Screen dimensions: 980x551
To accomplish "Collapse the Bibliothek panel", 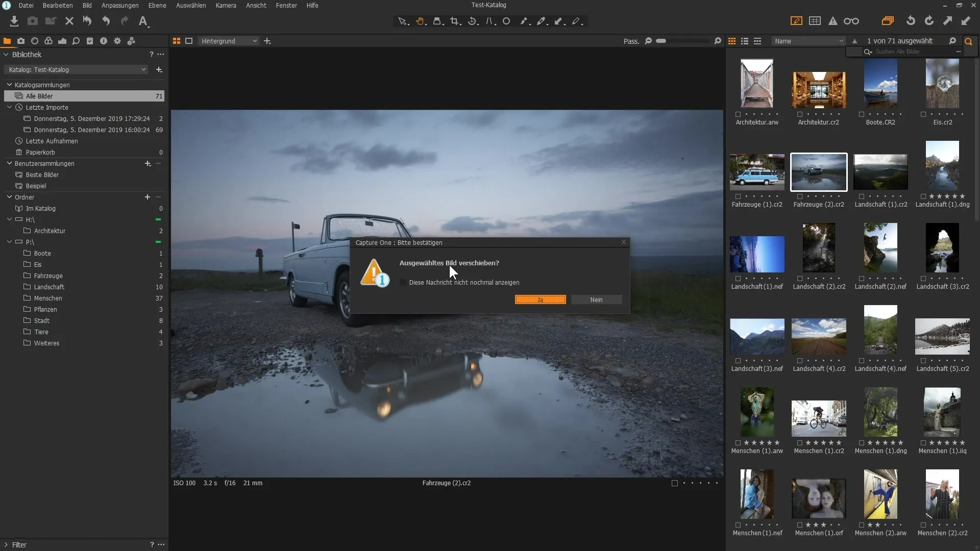I will click(6, 55).
